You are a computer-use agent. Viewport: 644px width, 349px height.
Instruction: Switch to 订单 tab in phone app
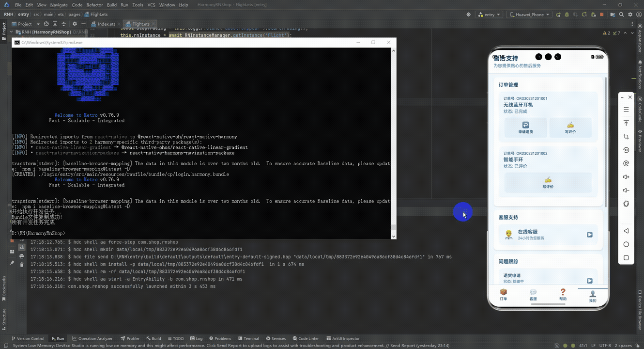[x=504, y=295]
